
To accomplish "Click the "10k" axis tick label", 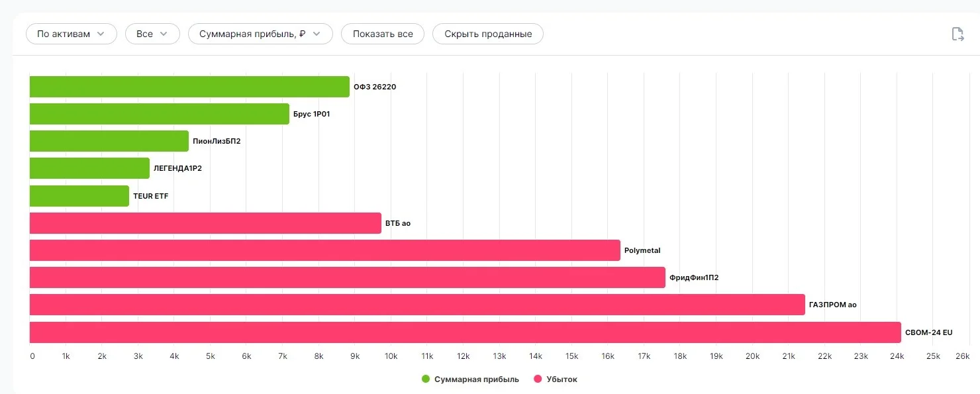I will pos(391,356).
